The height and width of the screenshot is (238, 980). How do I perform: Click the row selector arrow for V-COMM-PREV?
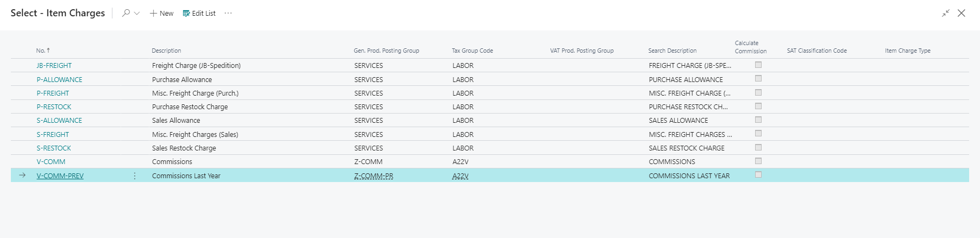[22, 175]
